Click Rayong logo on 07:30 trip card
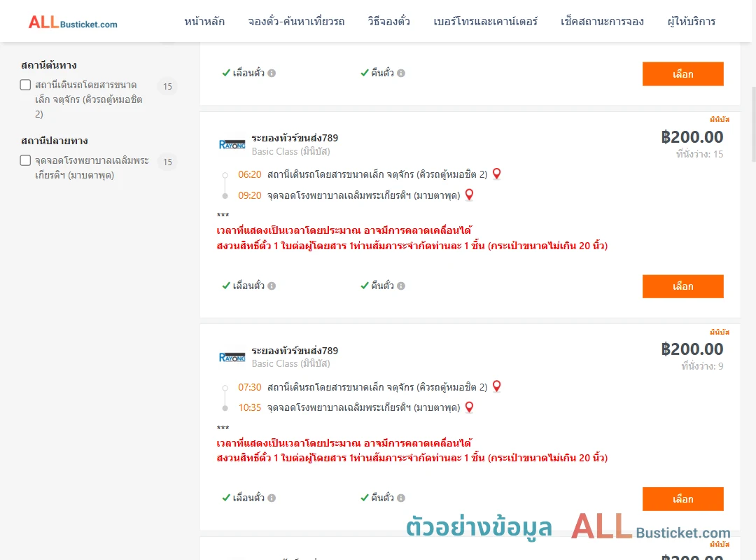Viewport: 756px width, 560px height. click(232, 358)
